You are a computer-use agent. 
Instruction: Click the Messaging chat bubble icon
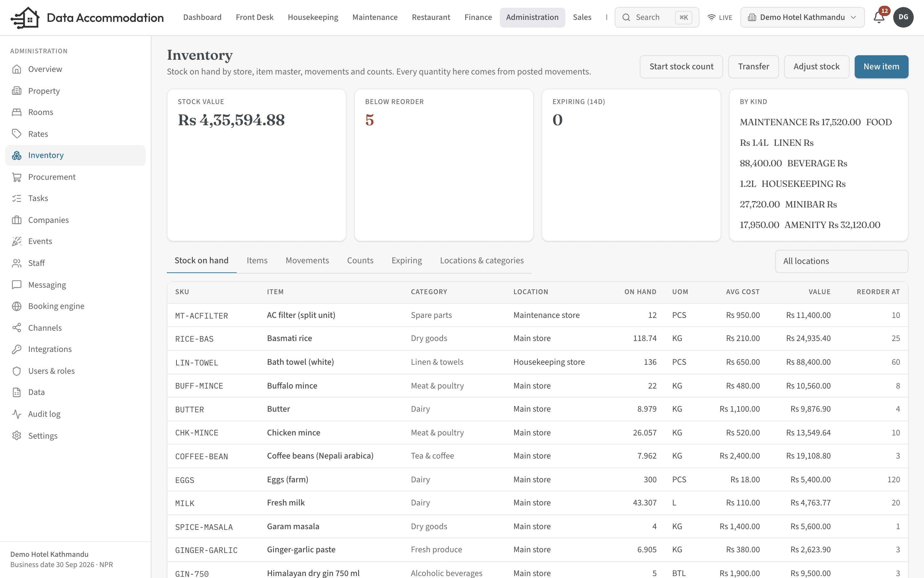click(x=16, y=285)
